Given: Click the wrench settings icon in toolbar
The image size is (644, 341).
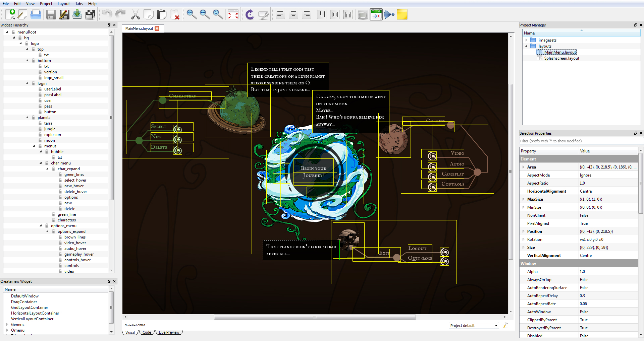Looking at the screenshot, I should (263, 14).
